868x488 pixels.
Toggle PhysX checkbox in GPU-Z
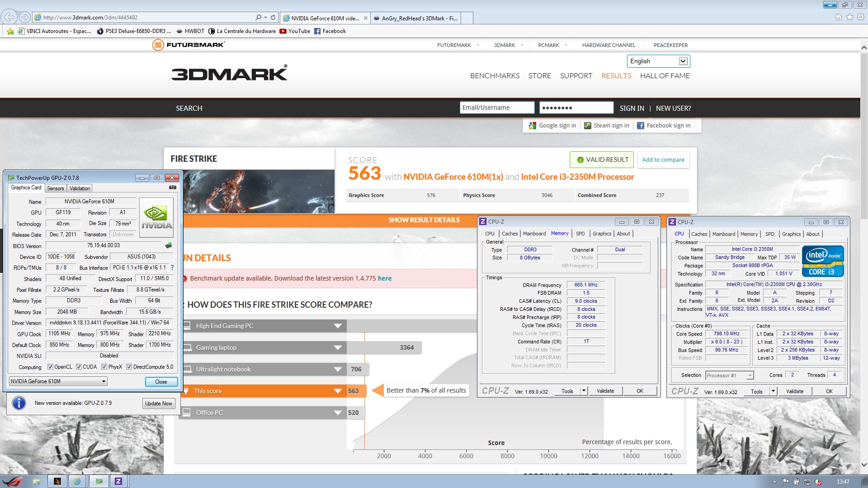[104, 367]
